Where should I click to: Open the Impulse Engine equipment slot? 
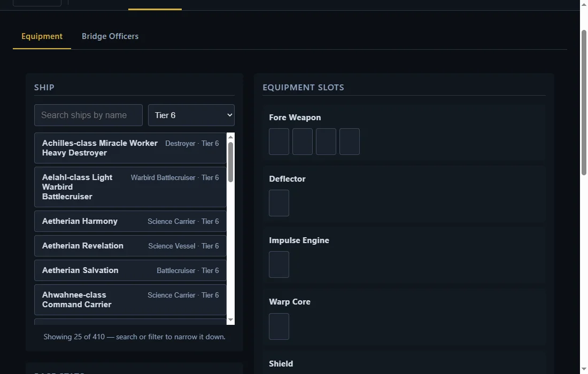(279, 264)
